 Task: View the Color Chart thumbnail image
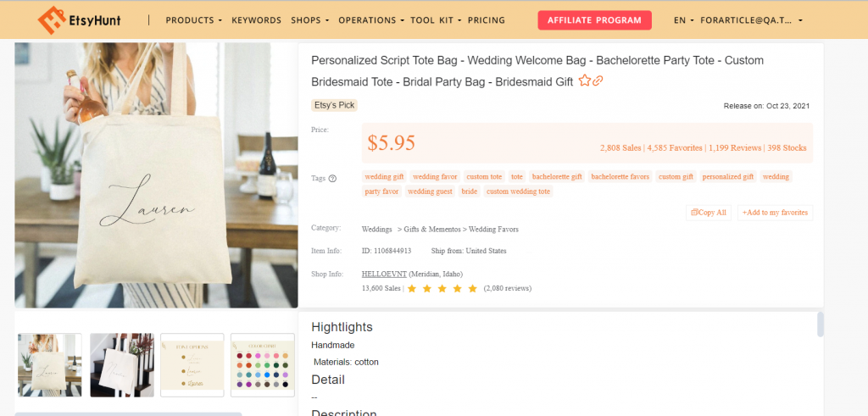point(262,364)
